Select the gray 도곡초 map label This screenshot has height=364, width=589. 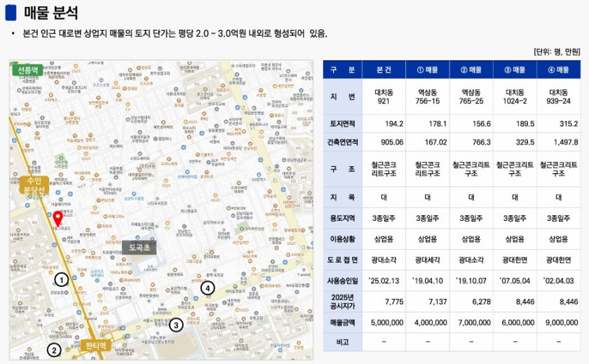pos(140,247)
